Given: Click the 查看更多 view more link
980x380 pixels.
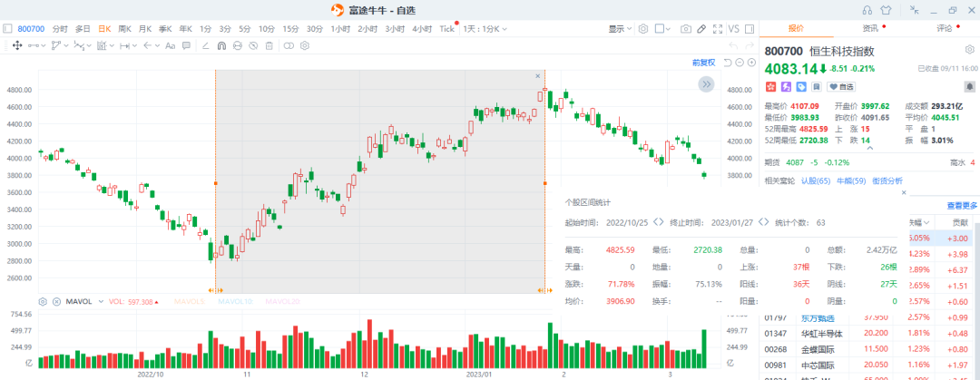Looking at the screenshot, I should pos(962,205).
